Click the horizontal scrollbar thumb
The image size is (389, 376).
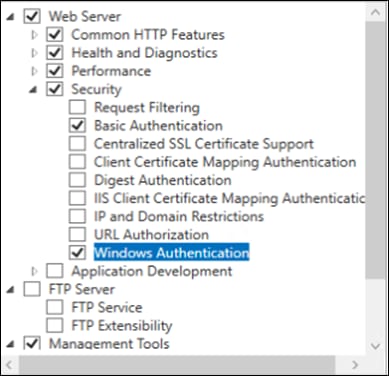tap(177, 364)
